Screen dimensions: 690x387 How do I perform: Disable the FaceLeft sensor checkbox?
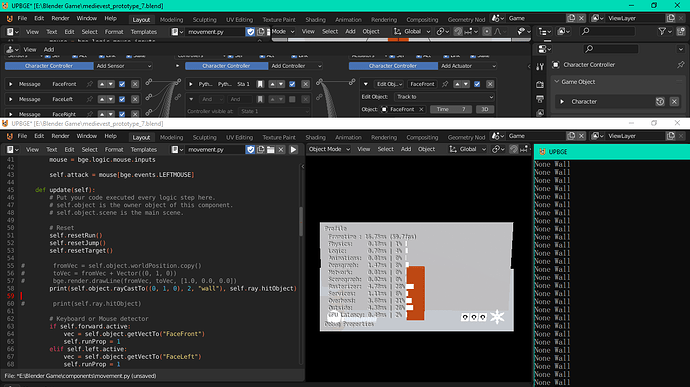[x=122, y=100]
